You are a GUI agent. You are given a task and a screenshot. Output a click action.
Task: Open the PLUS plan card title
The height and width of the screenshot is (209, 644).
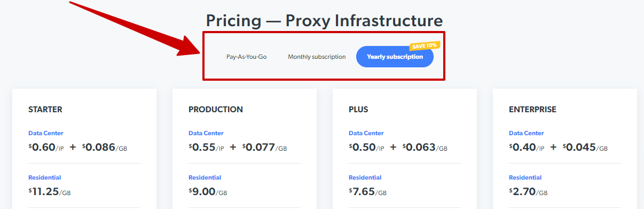358,110
